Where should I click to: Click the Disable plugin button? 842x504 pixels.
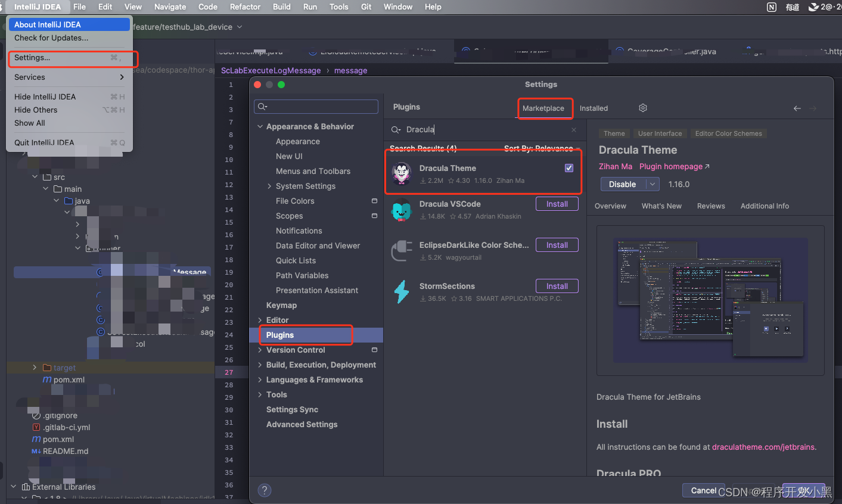(623, 184)
